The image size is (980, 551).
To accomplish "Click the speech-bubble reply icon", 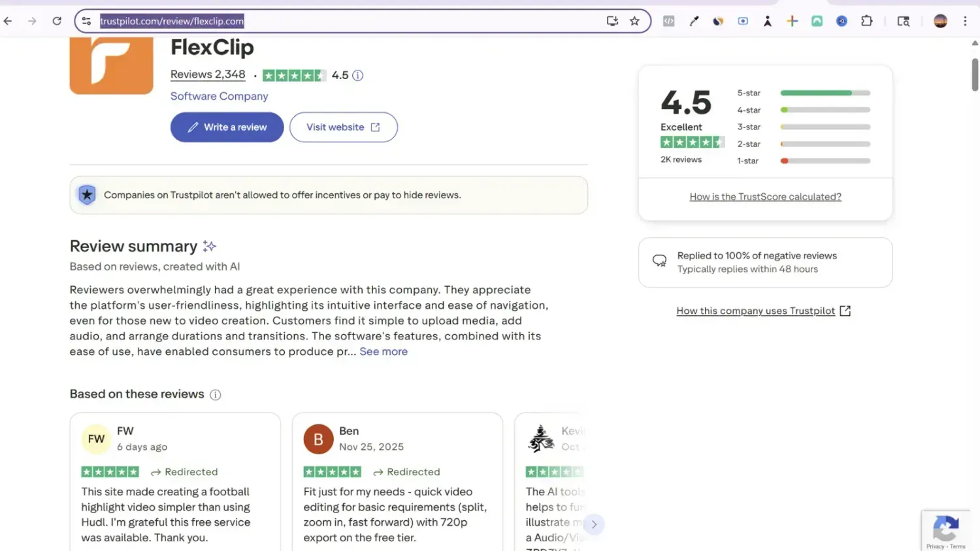I will tap(659, 260).
